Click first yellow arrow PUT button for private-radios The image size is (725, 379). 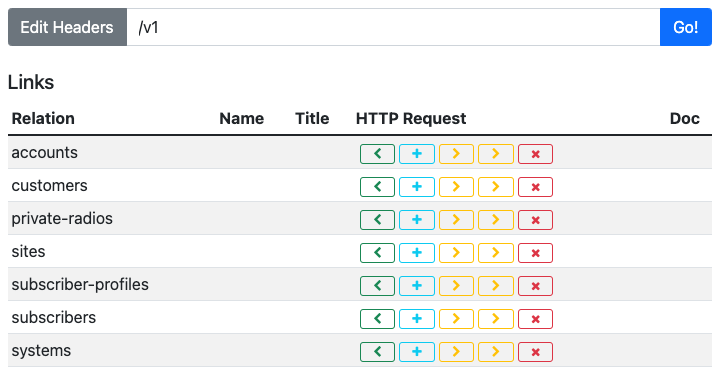[456, 220]
